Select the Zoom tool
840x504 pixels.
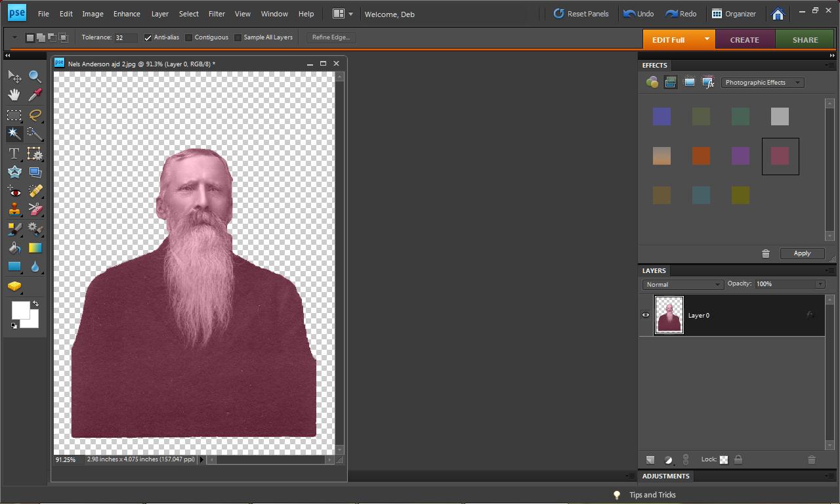35,77
